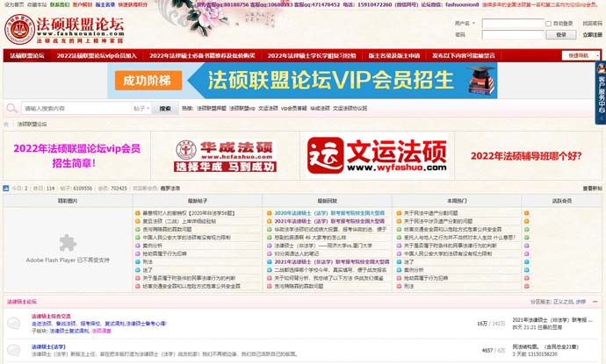The width and height of the screenshot is (606, 364).
Task: Open the 快速获得积分 link
Action: [x=133, y=4]
